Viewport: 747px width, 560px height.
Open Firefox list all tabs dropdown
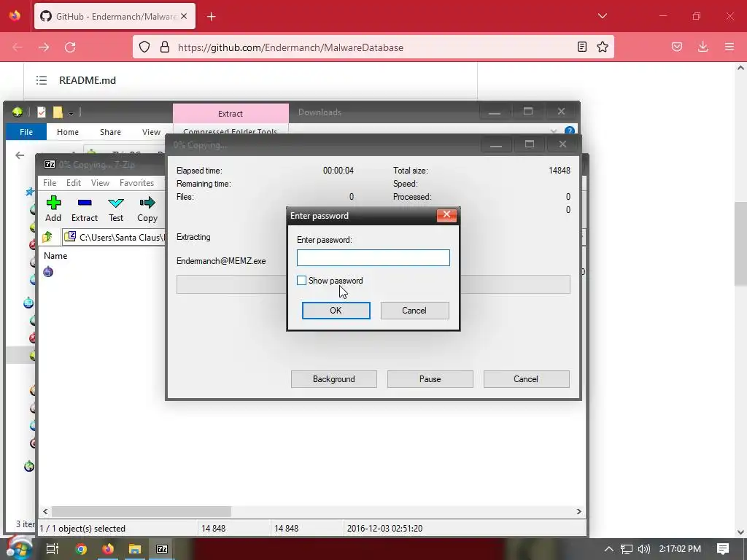click(602, 16)
